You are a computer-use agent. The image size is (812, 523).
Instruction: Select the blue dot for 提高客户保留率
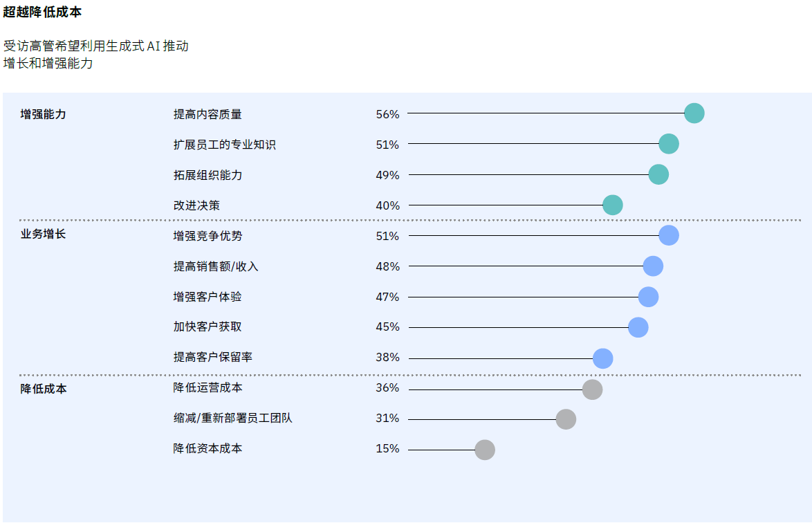point(602,358)
